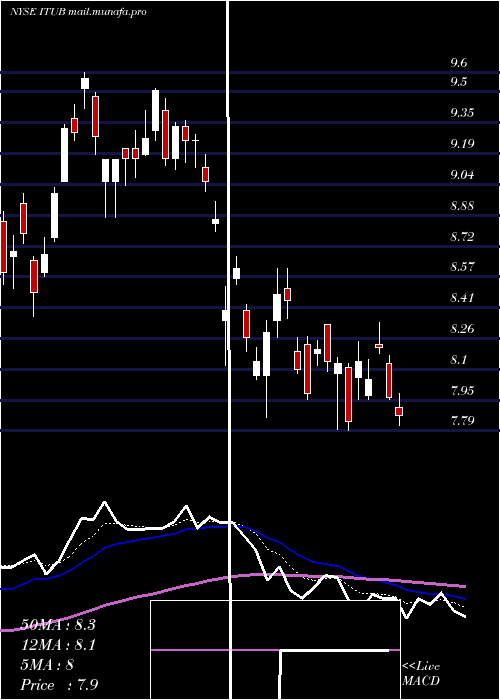
Task: Click the 9.04 price axis label
Action: tap(462, 174)
